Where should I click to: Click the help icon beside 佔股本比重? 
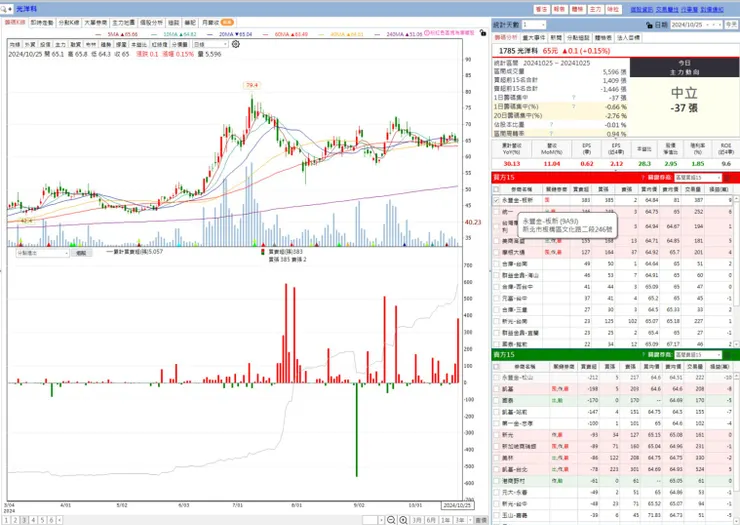click(x=551, y=125)
